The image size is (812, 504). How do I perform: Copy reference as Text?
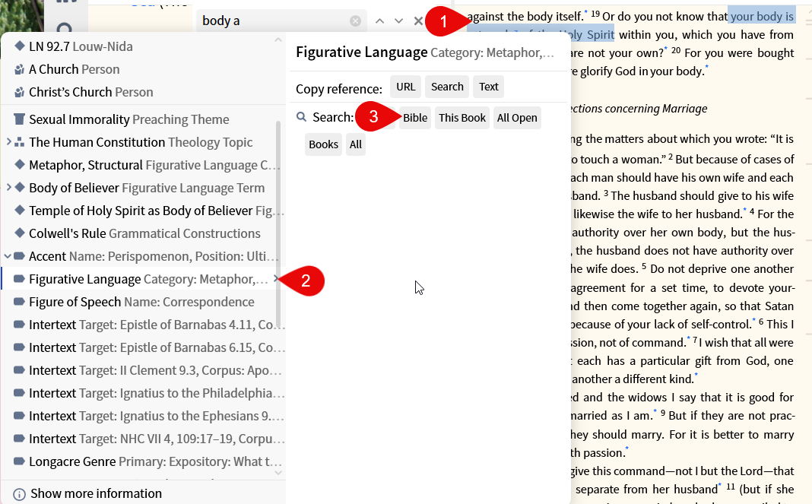pyautogui.click(x=488, y=87)
